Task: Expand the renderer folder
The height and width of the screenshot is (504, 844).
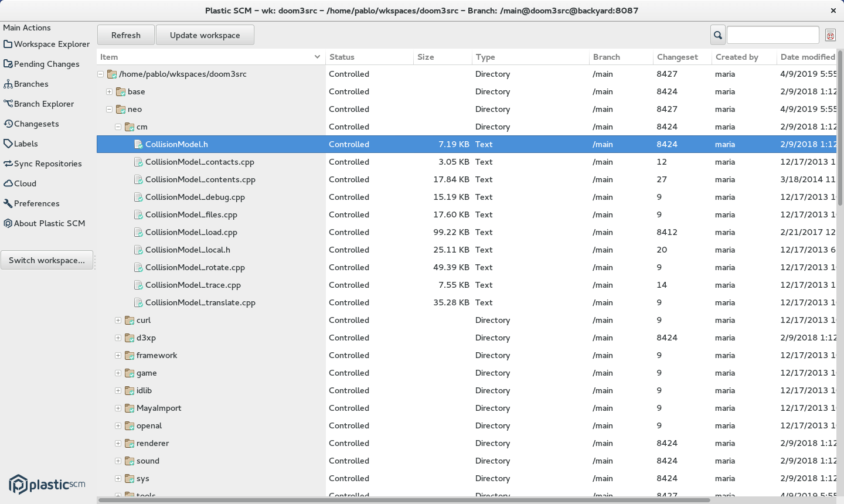Action: click(x=118, y=444)
